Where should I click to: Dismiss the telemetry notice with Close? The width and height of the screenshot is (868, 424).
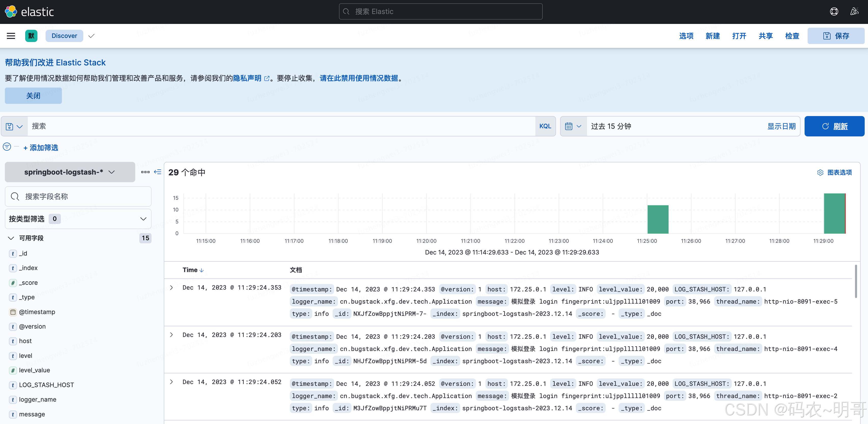[33, 96]
